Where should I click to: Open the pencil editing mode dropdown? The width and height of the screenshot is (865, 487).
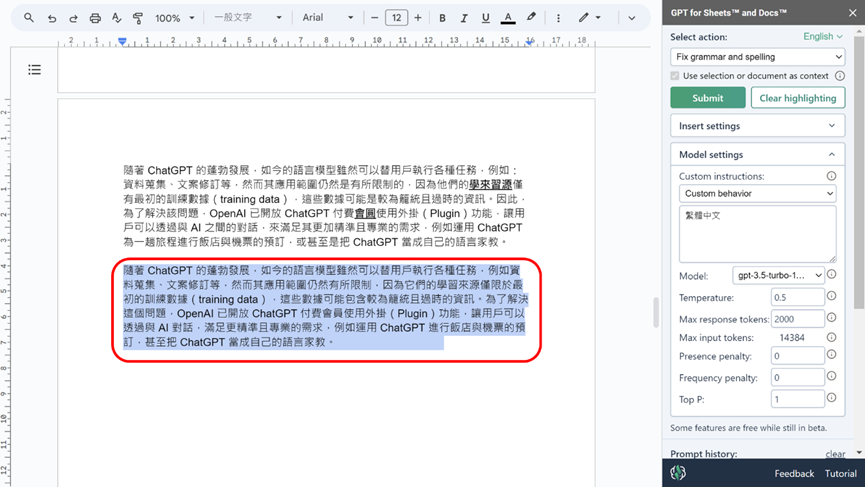[589, 18]
